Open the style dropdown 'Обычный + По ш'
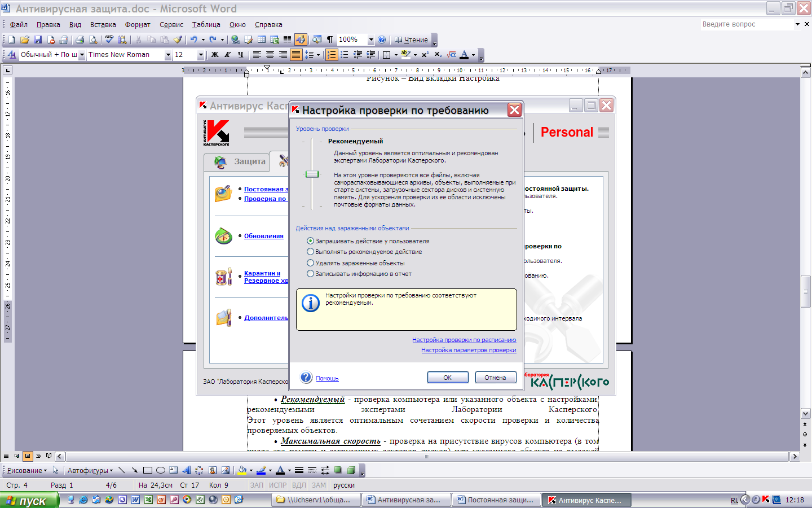 click(x=82, y=55)
